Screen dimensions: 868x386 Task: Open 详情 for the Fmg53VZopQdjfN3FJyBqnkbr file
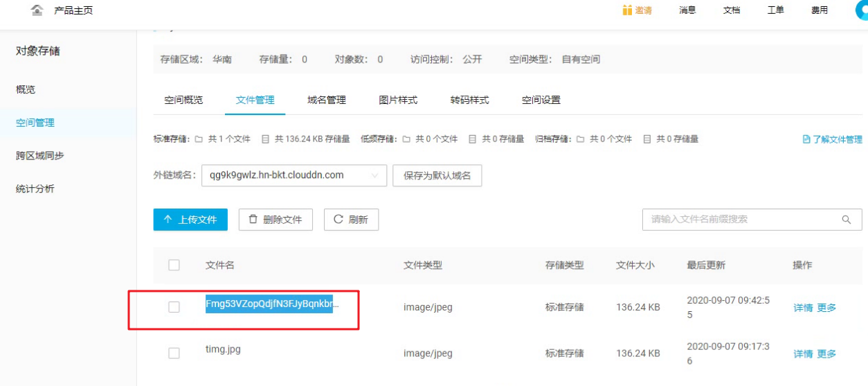[x=803, y=308]
